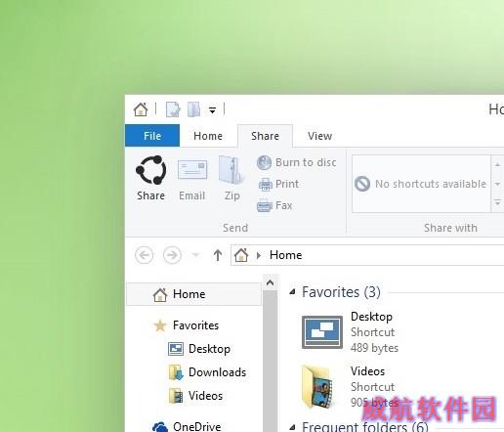Click the Home icon in the title bar
The height and width of the screenshot is (432, 504).
click(x=141, y=109)
